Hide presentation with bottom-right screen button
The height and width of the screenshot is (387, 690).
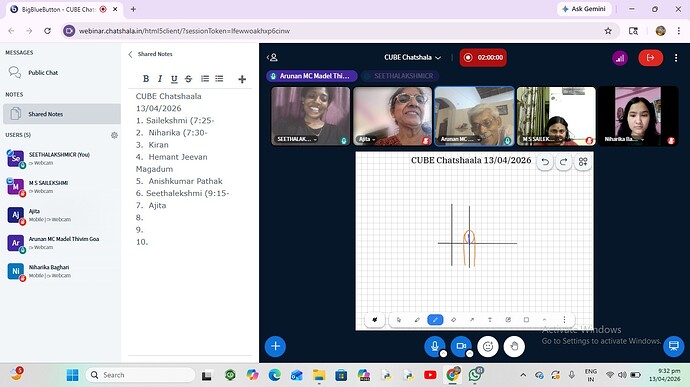(674, 346)
